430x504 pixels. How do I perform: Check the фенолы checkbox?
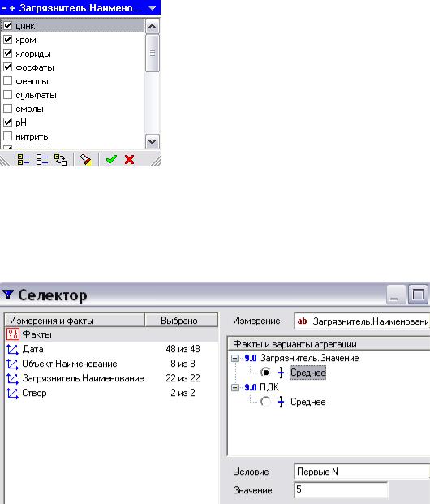(x=7, y=81)
